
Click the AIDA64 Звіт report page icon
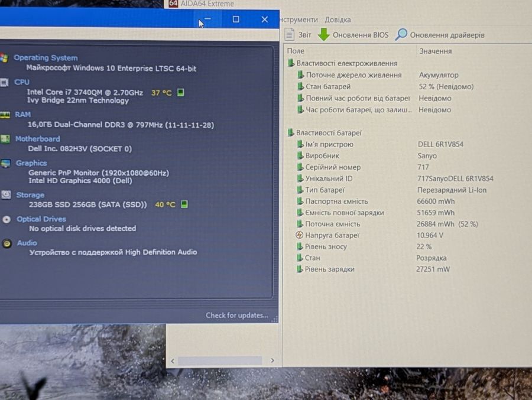(290, 34)
